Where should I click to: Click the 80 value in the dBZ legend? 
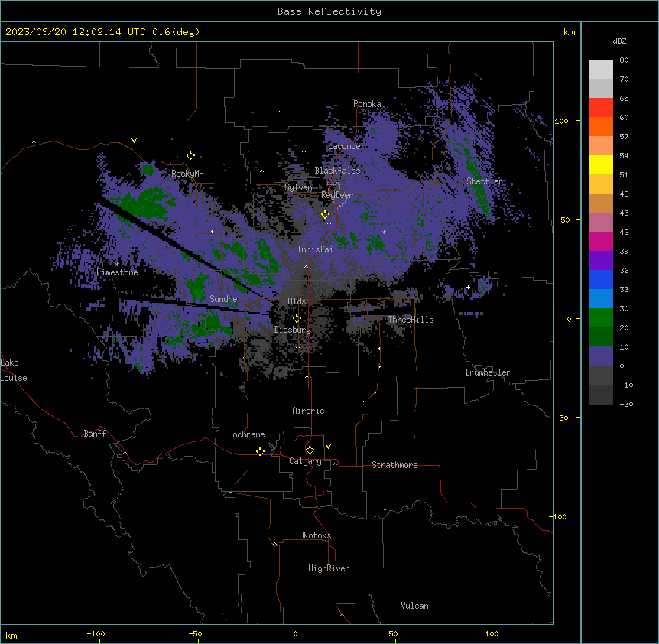tap(624, 60)
